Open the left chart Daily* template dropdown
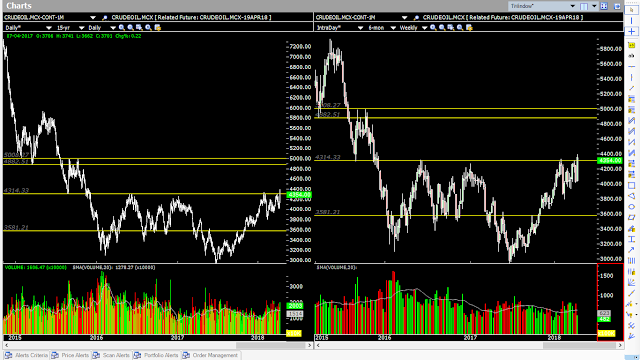 pos(49,28)
